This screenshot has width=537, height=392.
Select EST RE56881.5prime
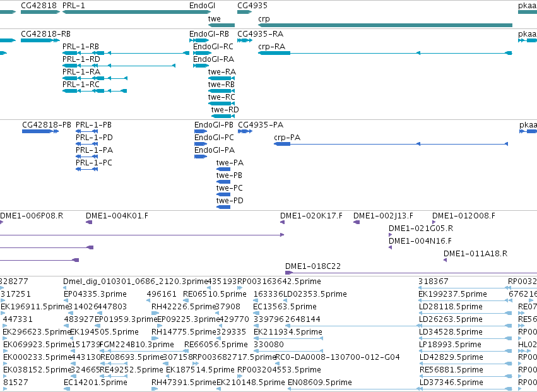[451, 370]
